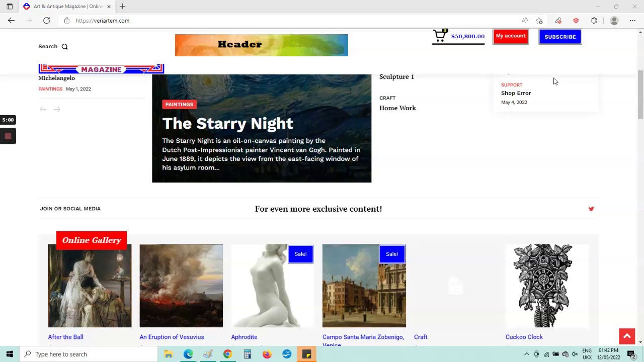
Task: Go back with the browser back arrow
Action: tap(11, 21)
